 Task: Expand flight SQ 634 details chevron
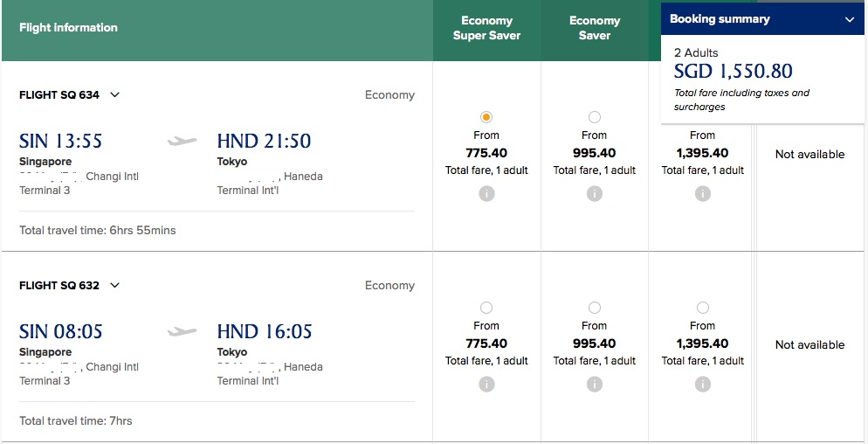[x=115, y=95]
